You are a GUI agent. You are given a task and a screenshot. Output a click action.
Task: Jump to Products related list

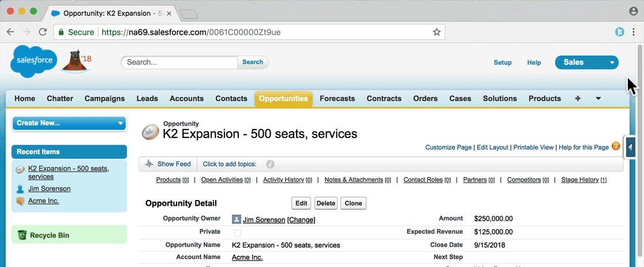click(x=169, y=180)
